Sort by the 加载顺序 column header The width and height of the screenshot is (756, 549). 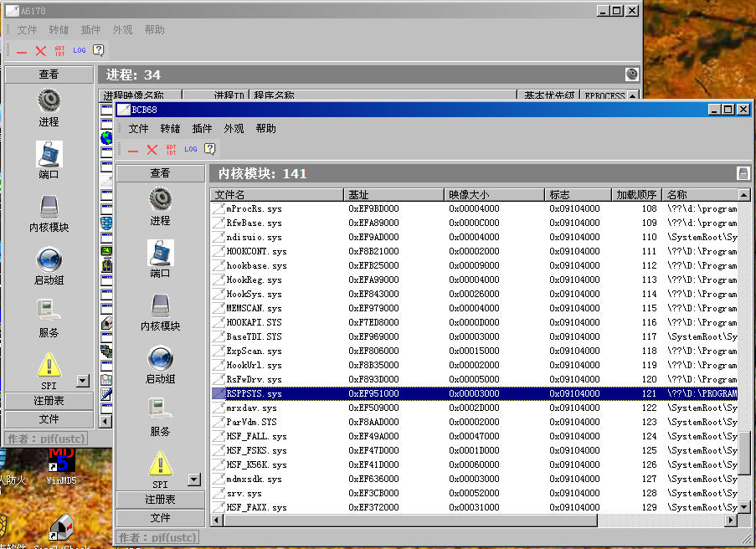click(x=636, y=195)
